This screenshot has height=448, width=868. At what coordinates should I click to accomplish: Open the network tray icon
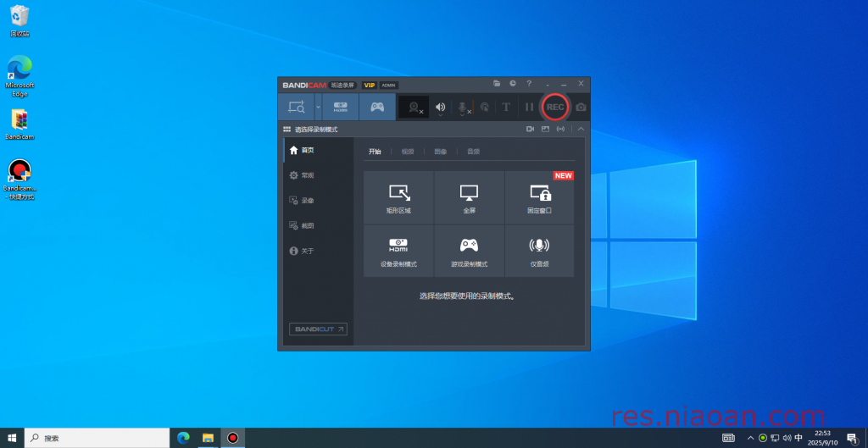click(x=775, y=438)
